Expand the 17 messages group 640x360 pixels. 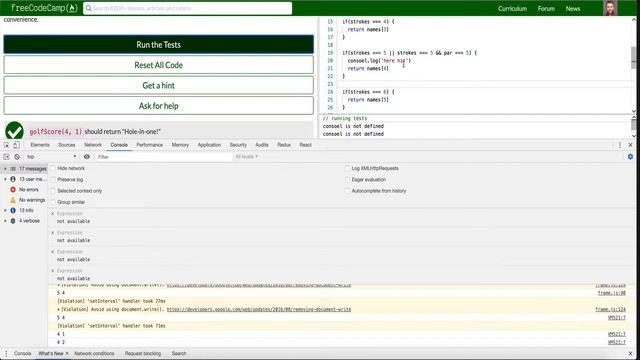(5, 169)
